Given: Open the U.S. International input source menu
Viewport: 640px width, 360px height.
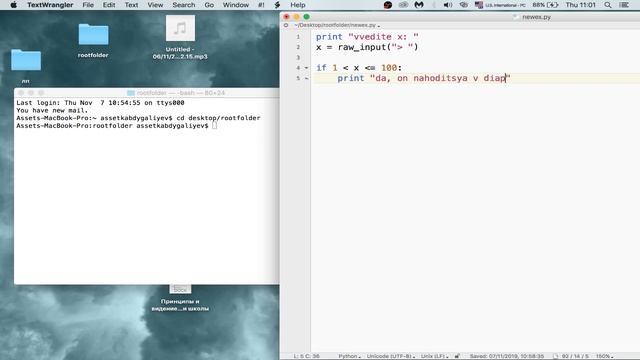Looking at the screenshot, I should pyautogui.click(x=500, y=5).
